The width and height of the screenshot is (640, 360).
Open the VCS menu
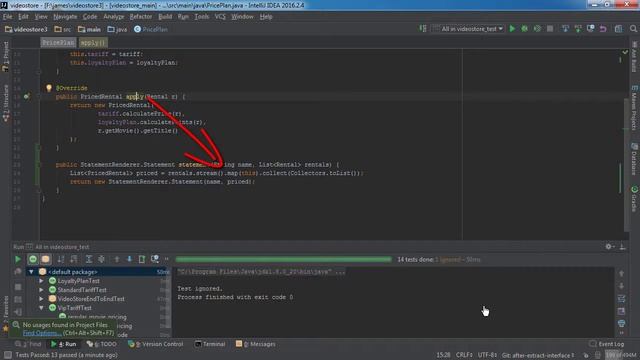220,17
